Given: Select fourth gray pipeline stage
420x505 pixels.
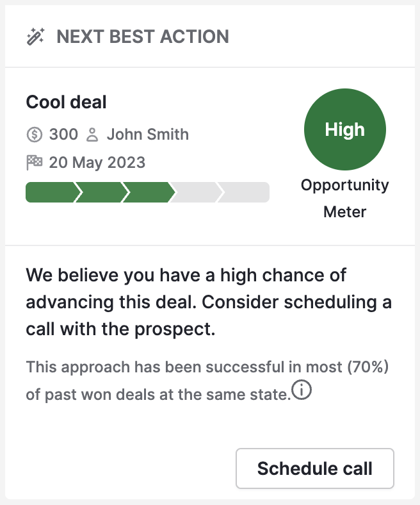Looking at the screenshot, I should (x=196, y=192).
